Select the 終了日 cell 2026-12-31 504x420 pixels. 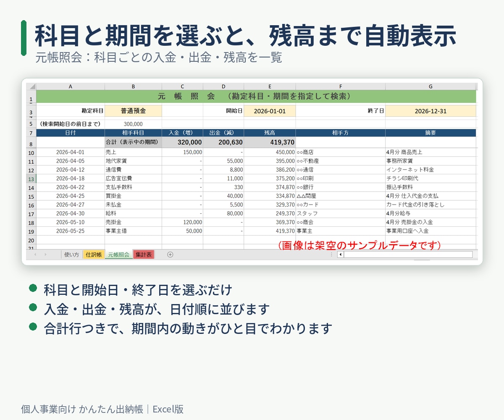pyautogui.click(x=430, y=111)
